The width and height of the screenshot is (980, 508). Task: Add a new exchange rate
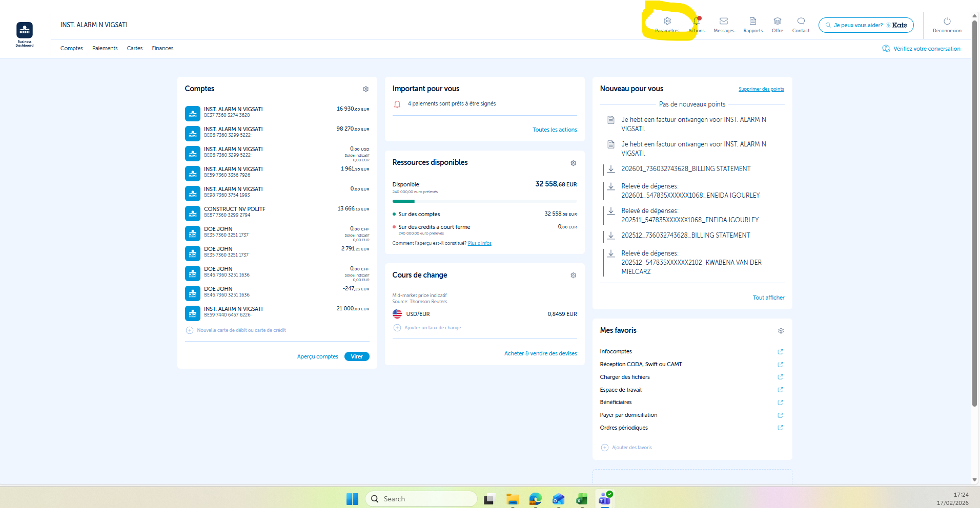(397, 328)
